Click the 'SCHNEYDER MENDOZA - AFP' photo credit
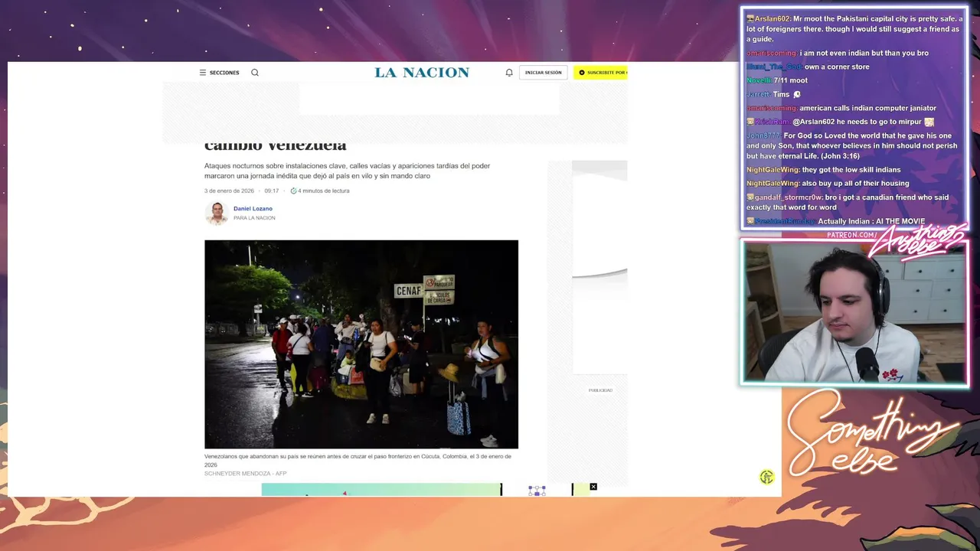980x551 pixels. point(245,474)
